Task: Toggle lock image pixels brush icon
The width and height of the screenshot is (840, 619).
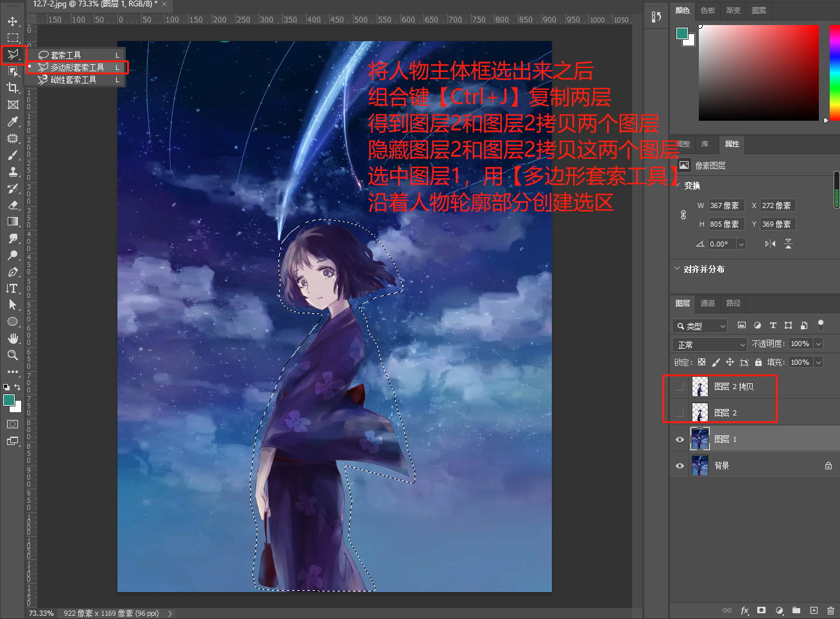Action: coord(716,362)
